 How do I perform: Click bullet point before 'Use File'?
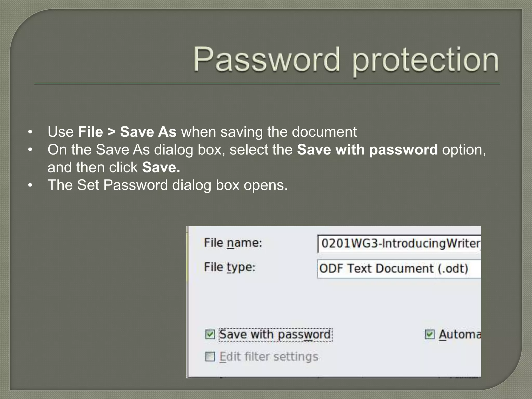coord(30,132)
